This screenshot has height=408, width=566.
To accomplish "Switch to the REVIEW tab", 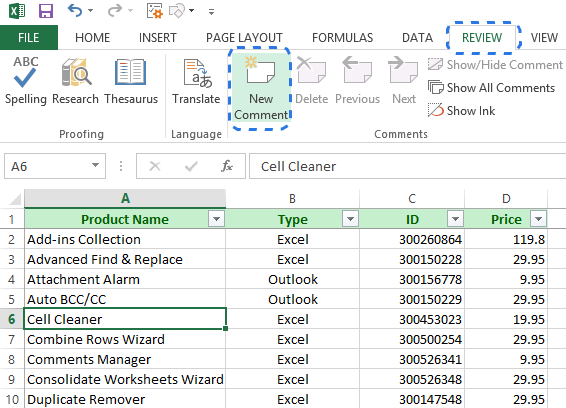I will (482, 38).
